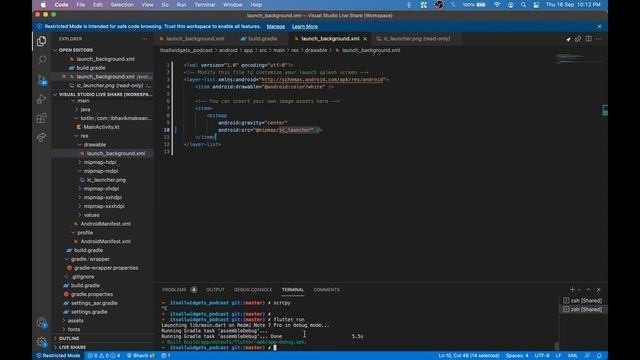Open macOS Spotlight search icon
This screenshot has width=640, height=360.
click(x=523, y=5)
